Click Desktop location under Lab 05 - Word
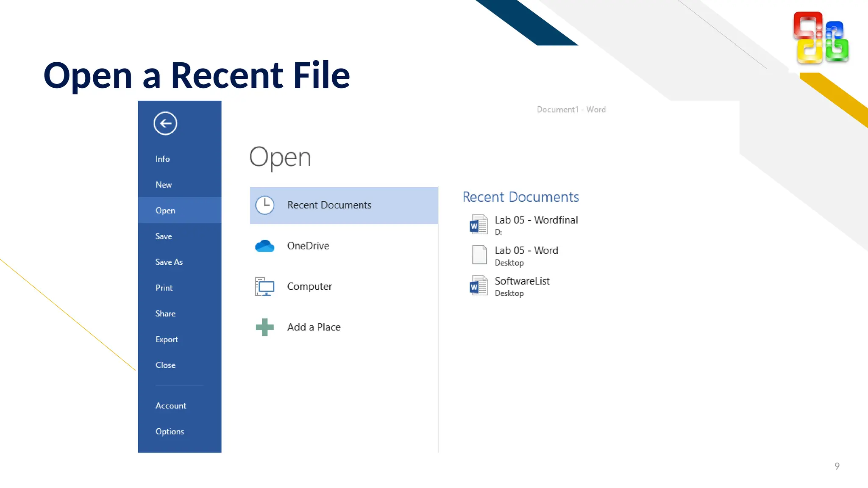This screenshot has width=868, height=488. 509,263
